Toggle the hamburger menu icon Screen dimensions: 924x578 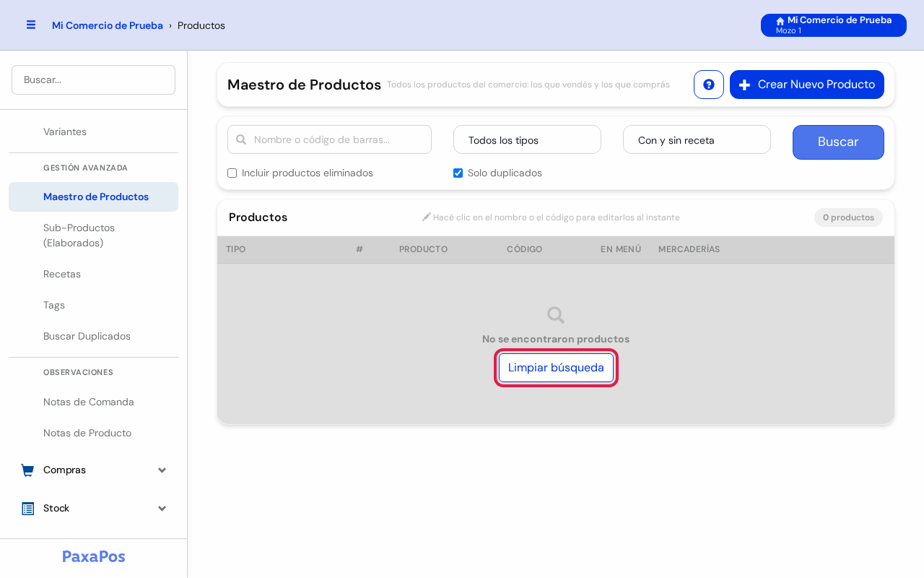pyautogui.click(x=31, y=25)
